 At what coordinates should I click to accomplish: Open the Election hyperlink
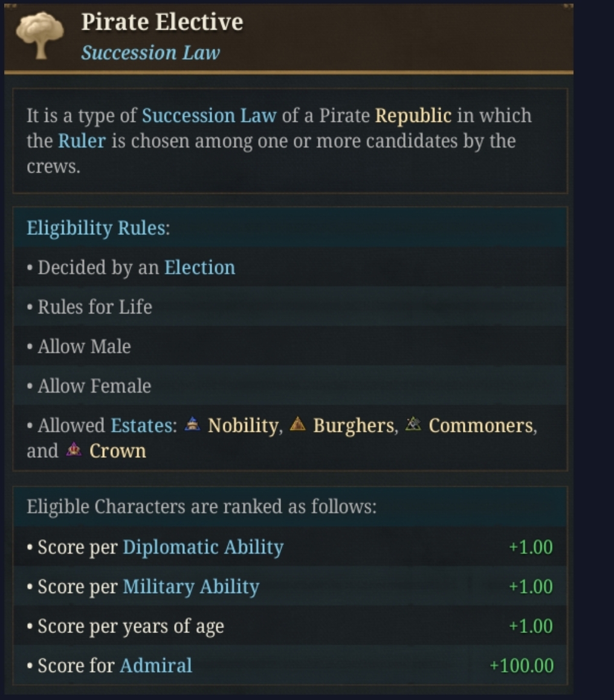coord(199,268)
